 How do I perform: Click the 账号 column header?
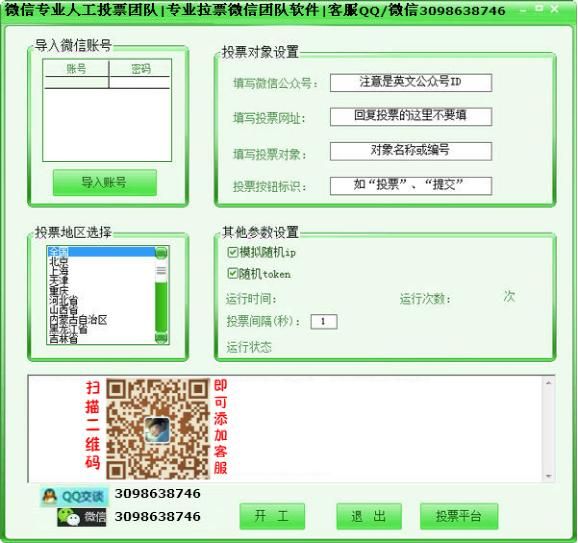(x=76, y=69)
